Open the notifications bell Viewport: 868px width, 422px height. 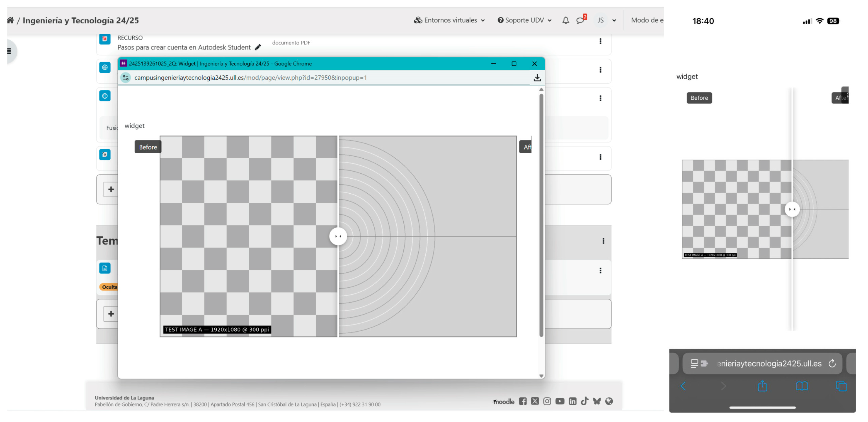tap(565, 21)
